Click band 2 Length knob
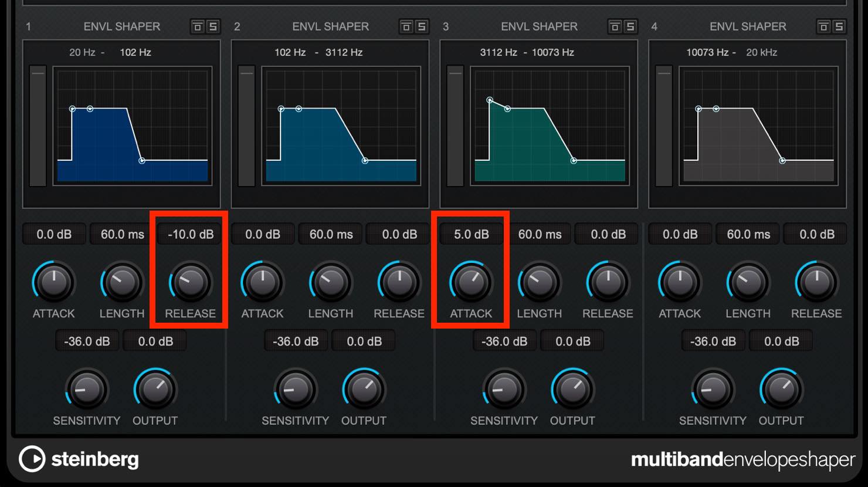Screen dimensions: 868x487 331,282
